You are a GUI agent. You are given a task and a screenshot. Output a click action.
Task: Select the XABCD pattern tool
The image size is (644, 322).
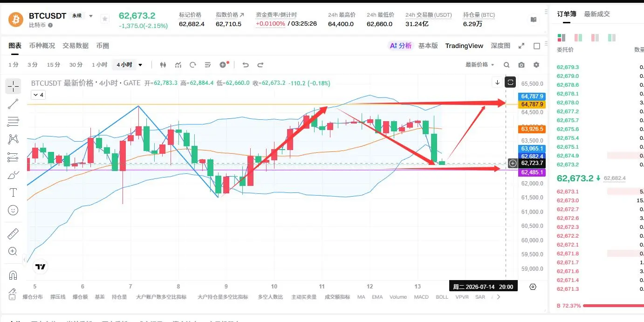pyautogui.click(x=14, y=139)
